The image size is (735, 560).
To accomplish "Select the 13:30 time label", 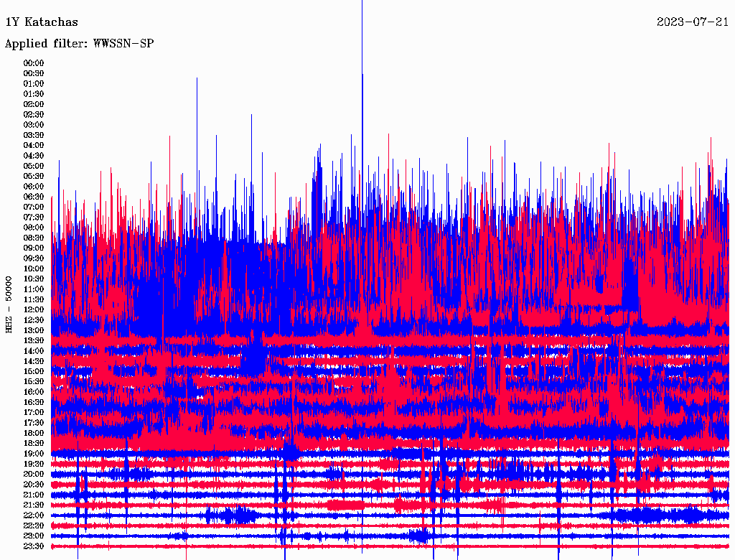I will point(34,341).
